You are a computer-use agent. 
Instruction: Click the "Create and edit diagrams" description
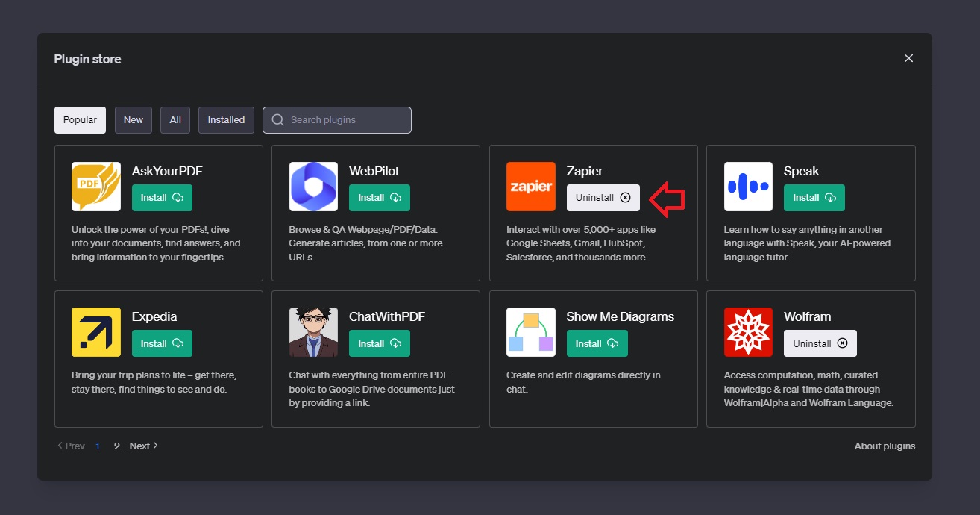[x=583, y=382]
